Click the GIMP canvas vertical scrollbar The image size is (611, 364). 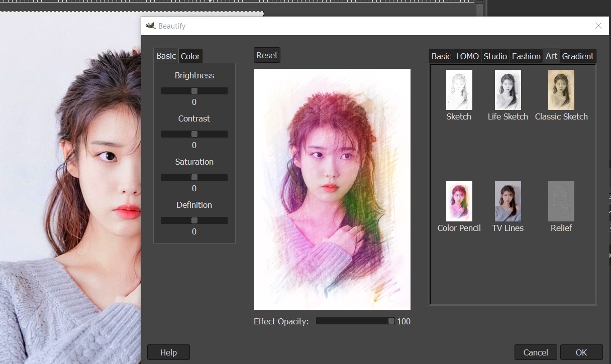tap(479, 10)
